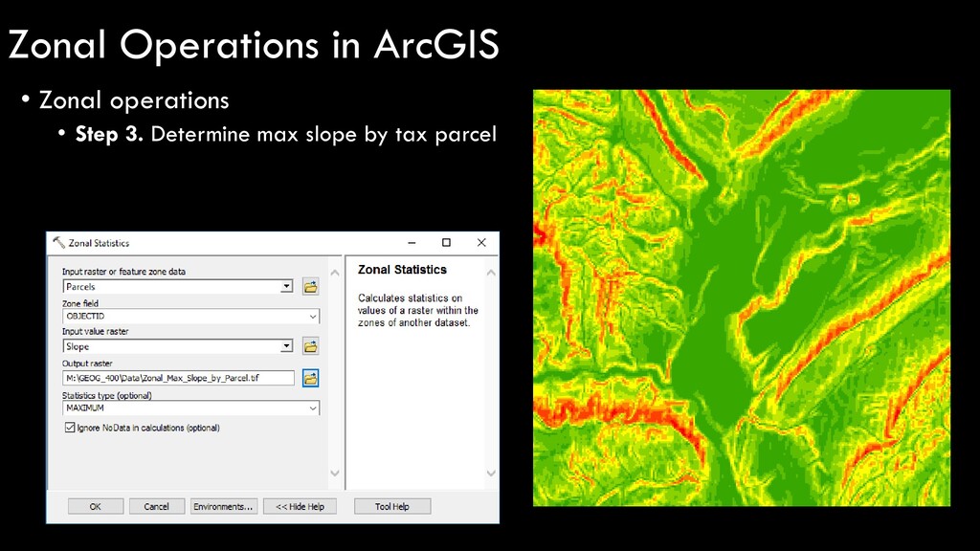Open the Slope input value raster dropdown

(286, 346)
